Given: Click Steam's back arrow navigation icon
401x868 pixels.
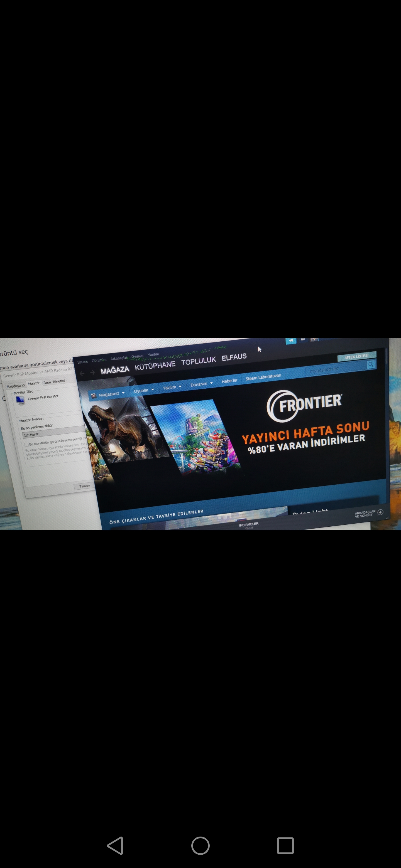Looking at the screenshot, I should (82, 373).
